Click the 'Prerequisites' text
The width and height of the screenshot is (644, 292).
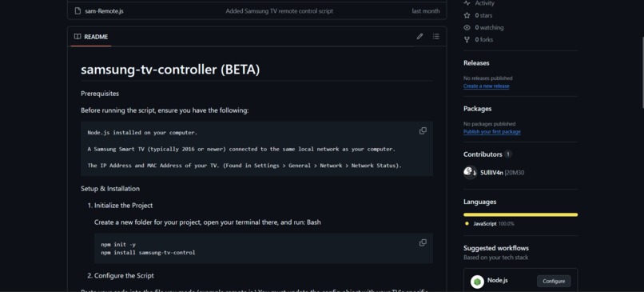coord(100,94)
